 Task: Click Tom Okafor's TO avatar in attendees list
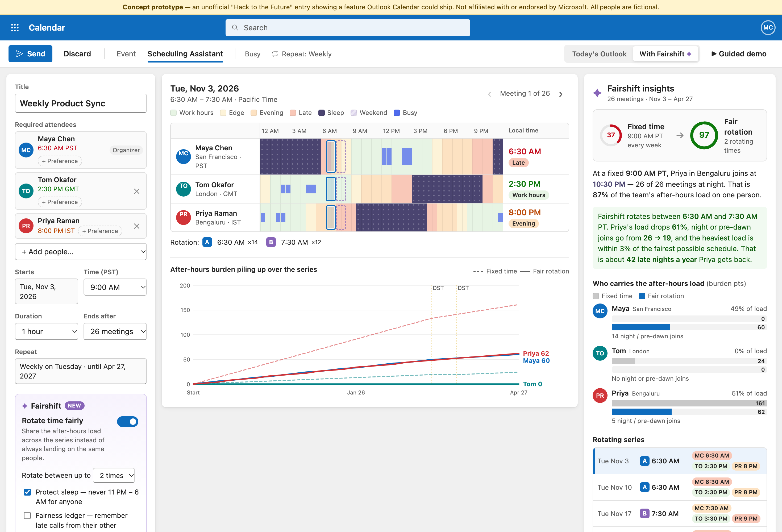pos(26,191)
